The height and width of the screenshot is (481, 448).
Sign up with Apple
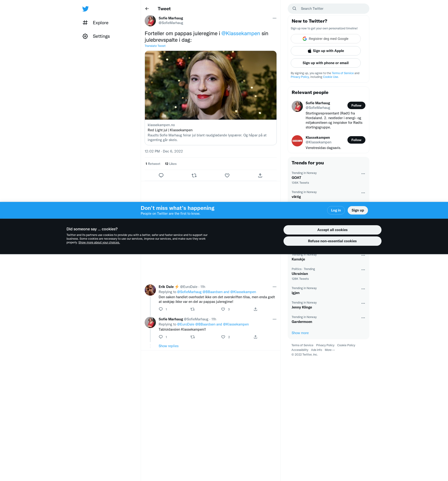pos(325,51)
